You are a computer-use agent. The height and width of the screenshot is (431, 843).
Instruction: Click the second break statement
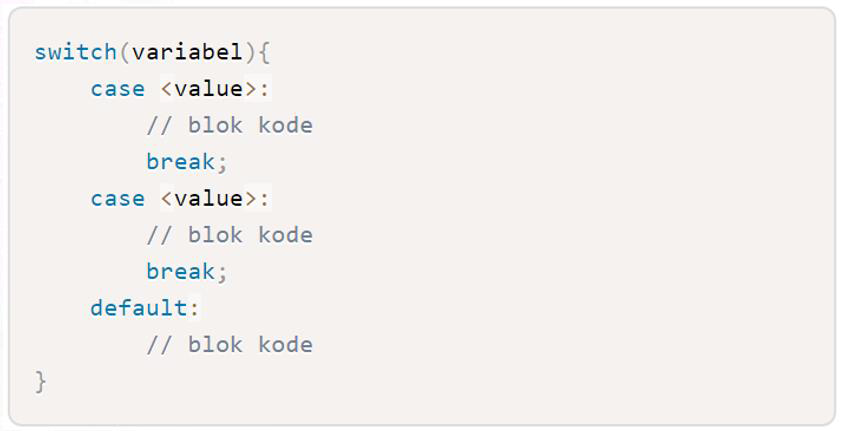click(187, 271)
